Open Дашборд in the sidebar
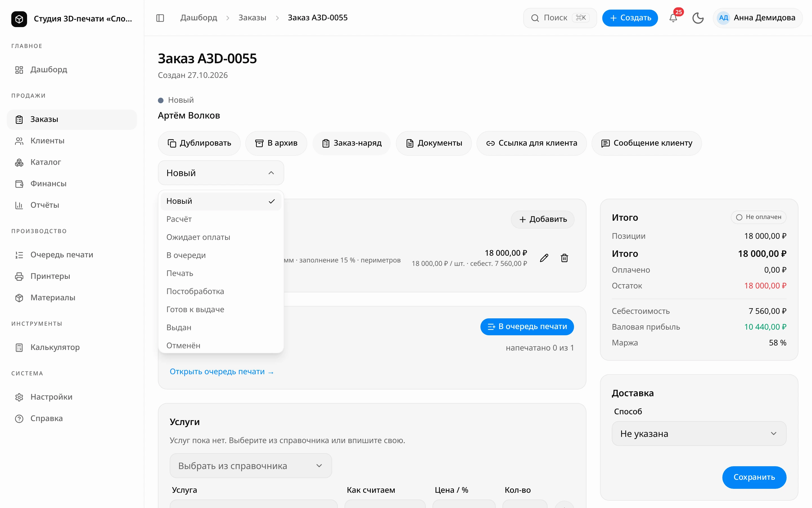The height and width of the screenshot is (508, 812). pos(72,69)
